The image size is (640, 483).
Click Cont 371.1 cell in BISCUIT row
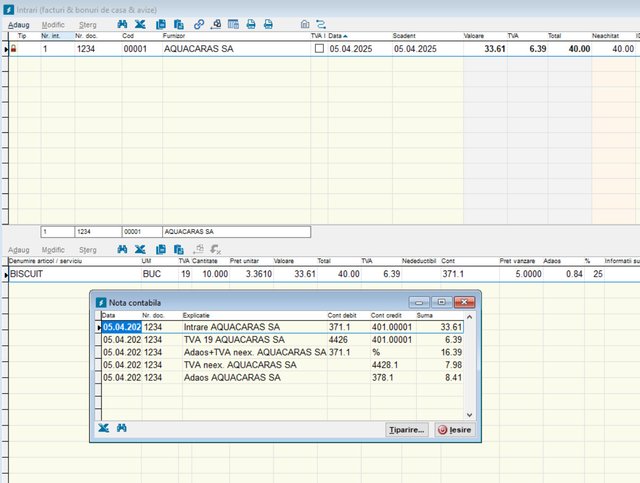(x=469, y=274)
